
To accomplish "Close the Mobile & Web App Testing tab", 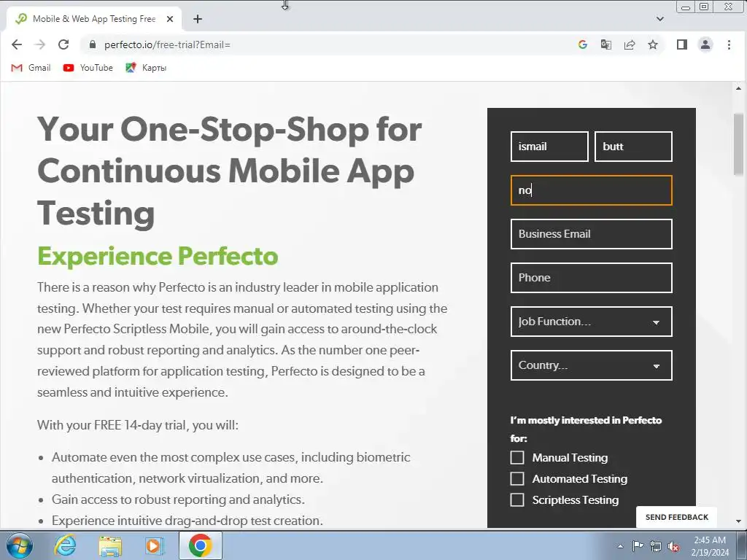I will [170, 19].
